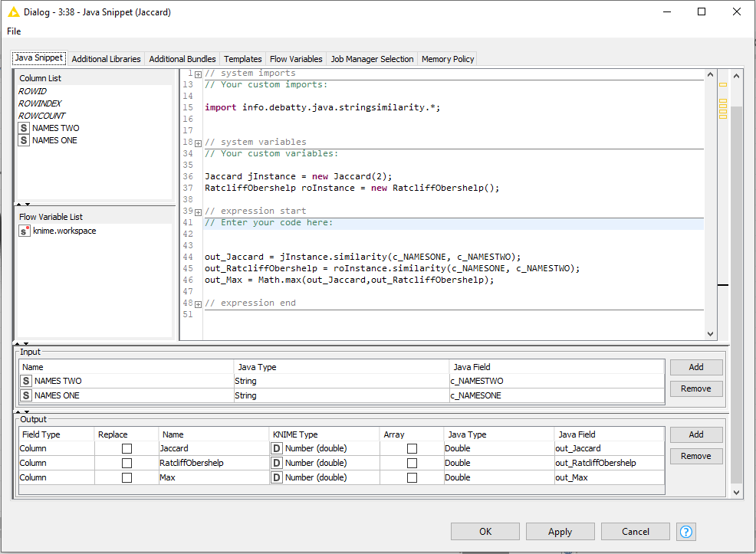Viewport: 756px width, 554px height.
Task: Click the Apply button
Action: 560,531
